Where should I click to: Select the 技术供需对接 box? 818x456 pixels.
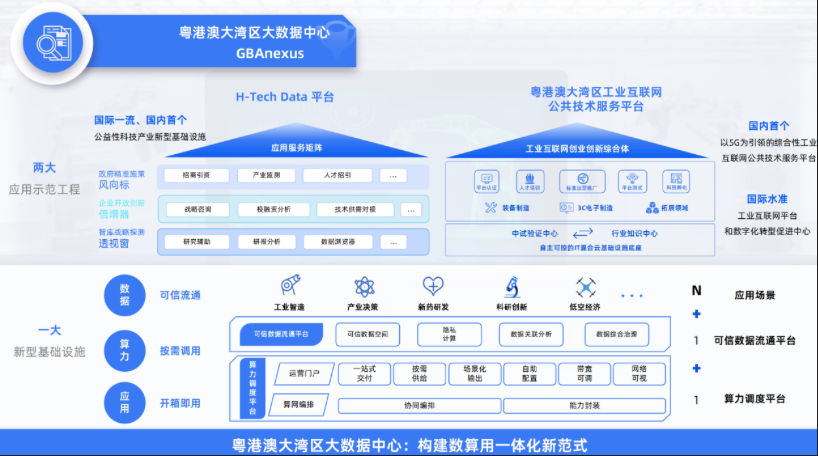point(355,210)
